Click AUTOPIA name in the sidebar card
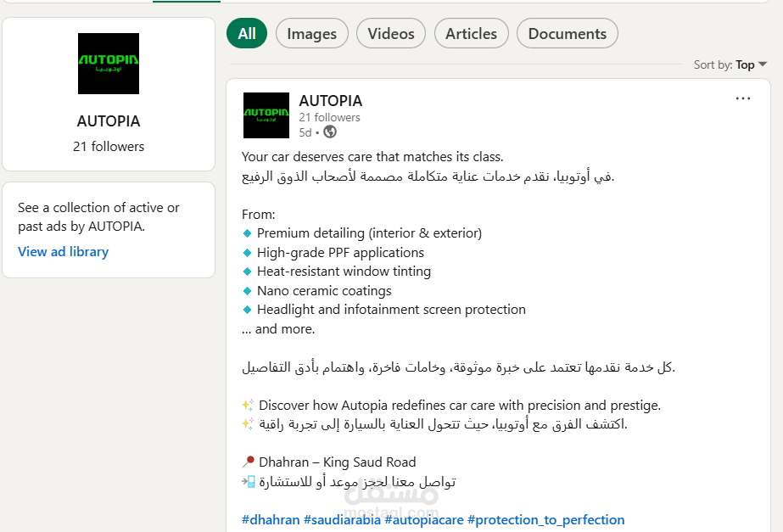 click(109, 121)
